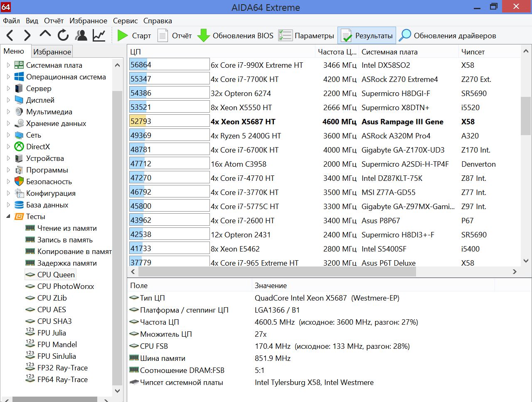This screenshot has height=402, width=532.
Task: Collapse the Тесты tree node
Action: click(8, 217)
